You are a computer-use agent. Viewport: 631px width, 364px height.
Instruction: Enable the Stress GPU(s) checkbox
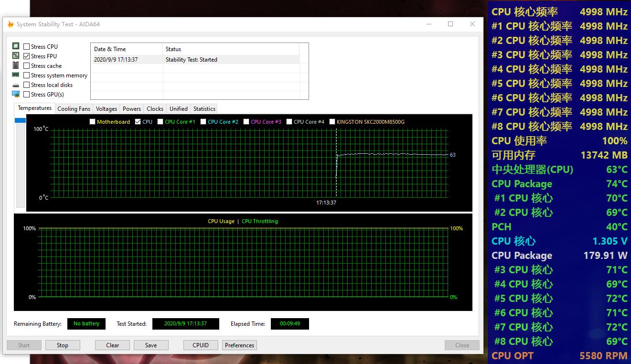(27, 95)
